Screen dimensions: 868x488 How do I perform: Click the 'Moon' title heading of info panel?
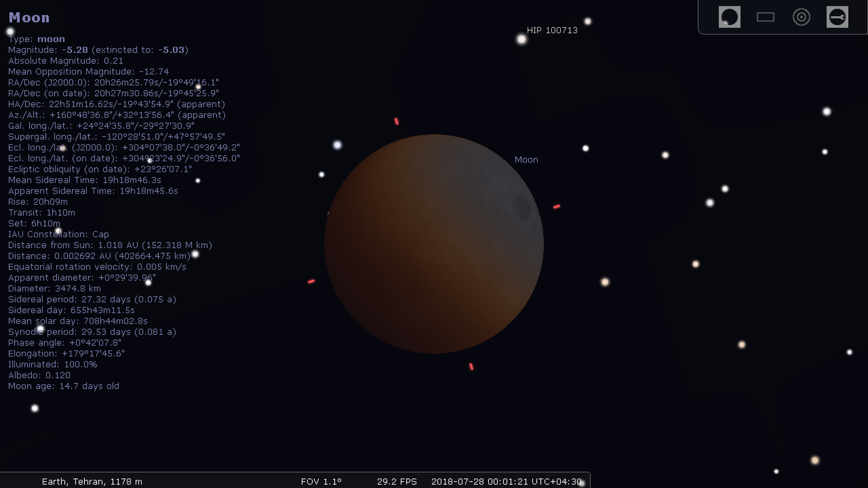click(29, 17)
